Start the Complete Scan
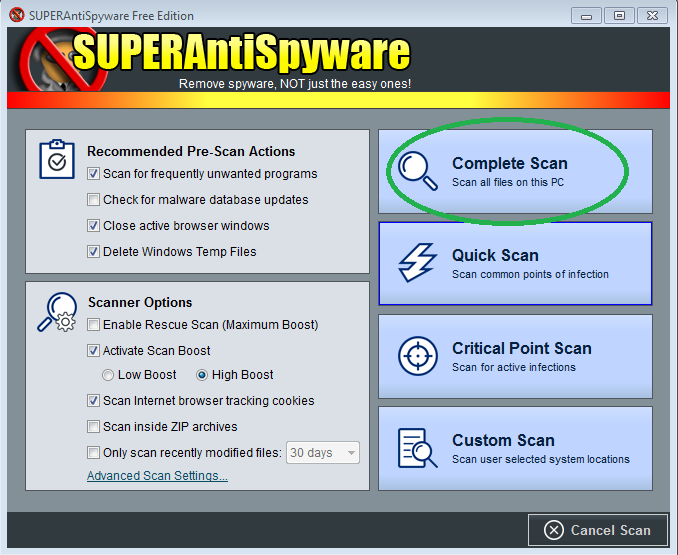Viewport: 678px width, 555px height. [x=515, y=171]
